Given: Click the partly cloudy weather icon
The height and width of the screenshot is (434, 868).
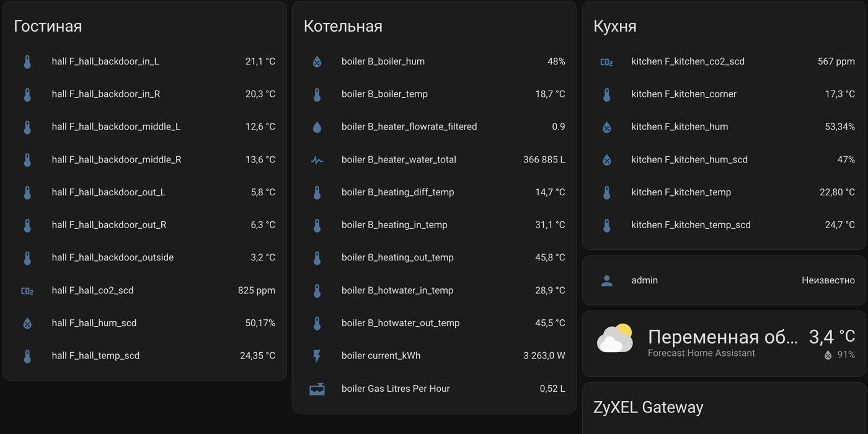Looking at the screenshot, I should [614, 338].
